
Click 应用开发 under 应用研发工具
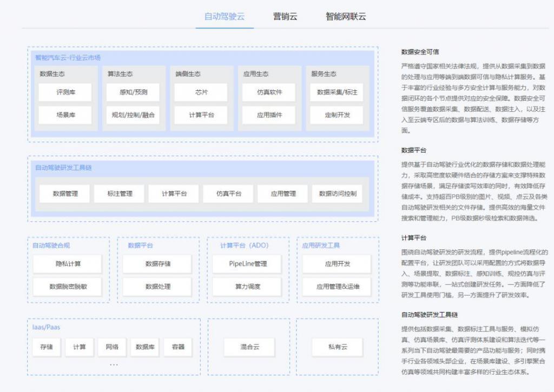point(337,264)
